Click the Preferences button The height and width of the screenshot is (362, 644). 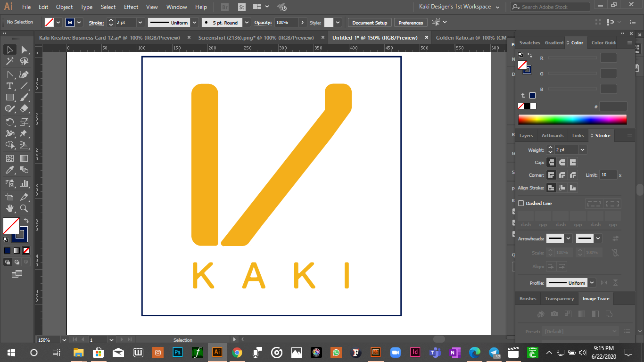tap(411, 23)
